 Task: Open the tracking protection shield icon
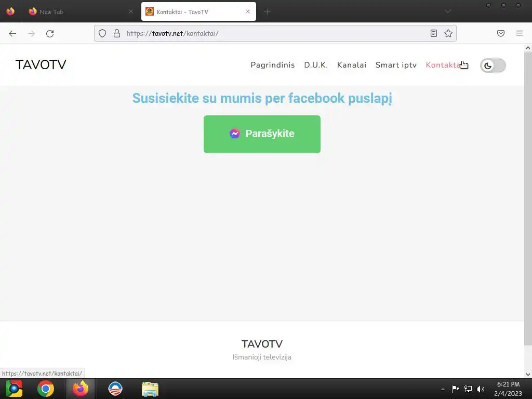tap(102, 33)
